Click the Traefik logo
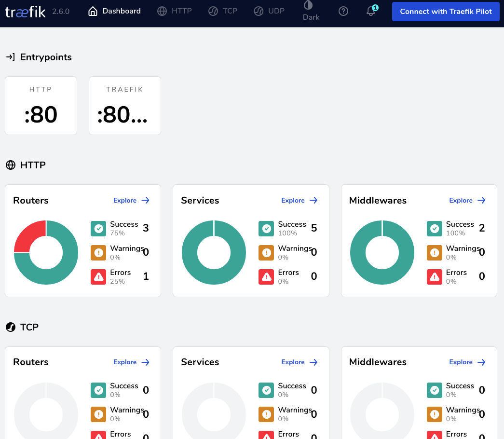The height and width of the screenshot is (439, 504). pyautogui.click(x=25, y=12)
